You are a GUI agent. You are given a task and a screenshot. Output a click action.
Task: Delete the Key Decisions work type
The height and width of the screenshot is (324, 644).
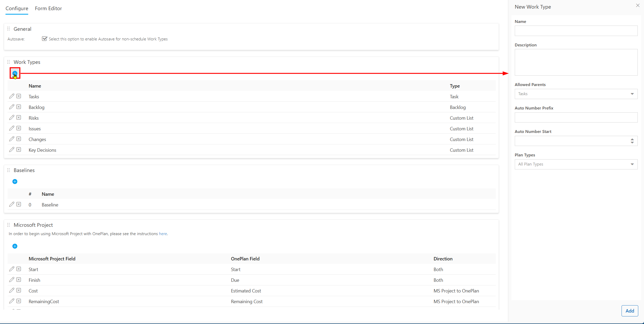pos(19,150)
